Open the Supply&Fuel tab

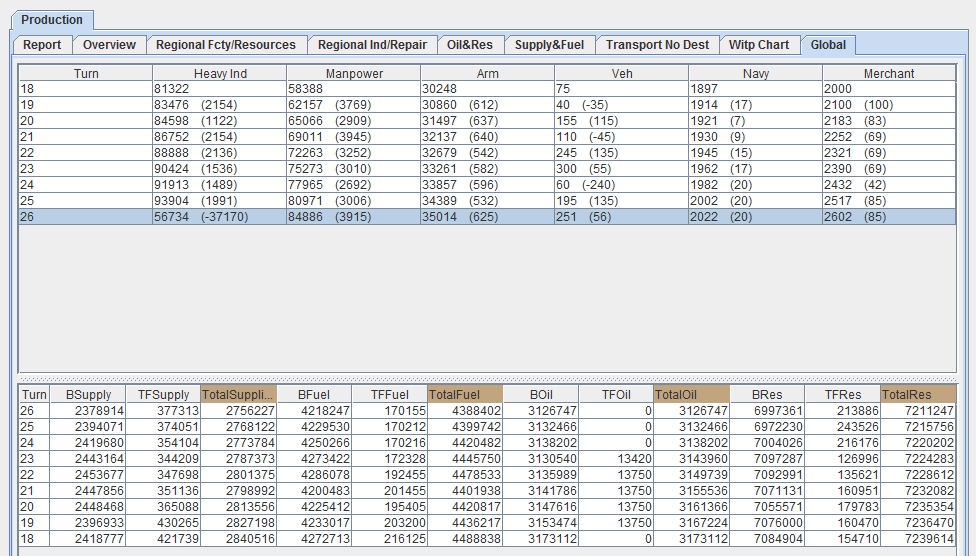(549, 45)
